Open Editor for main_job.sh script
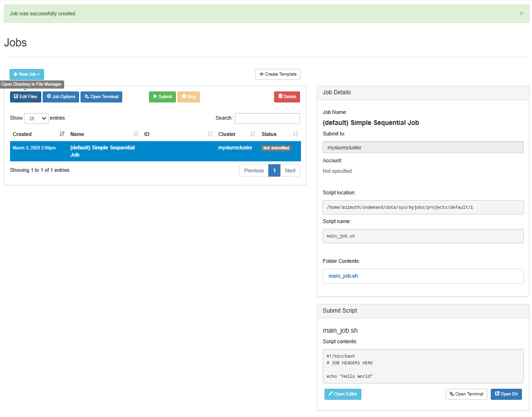 [343, 394]
